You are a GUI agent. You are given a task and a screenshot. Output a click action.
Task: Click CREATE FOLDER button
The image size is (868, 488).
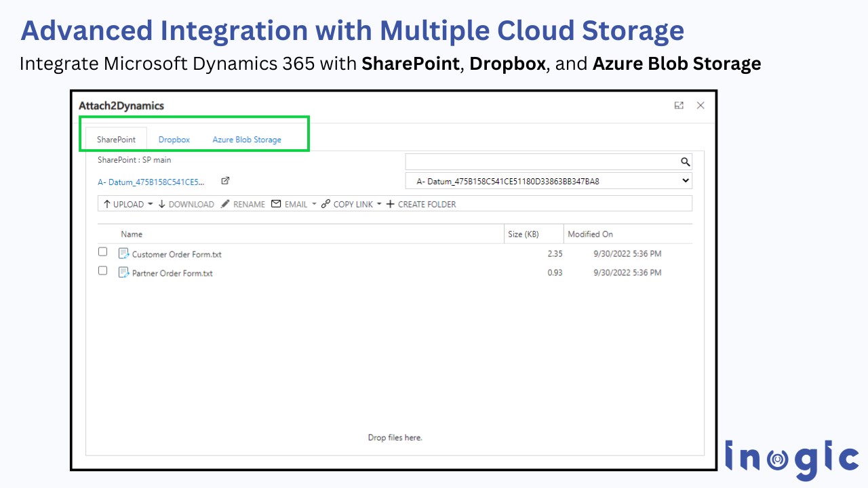point(421,204)
